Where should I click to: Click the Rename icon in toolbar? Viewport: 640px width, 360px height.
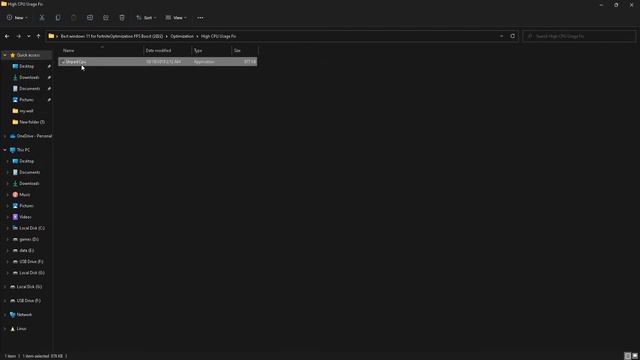(x=90, y=18)
